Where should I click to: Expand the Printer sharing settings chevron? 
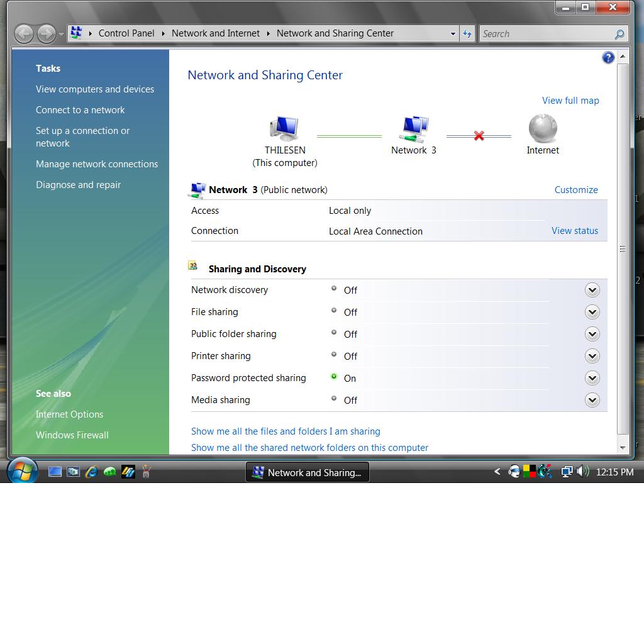(x=592, y=356)
